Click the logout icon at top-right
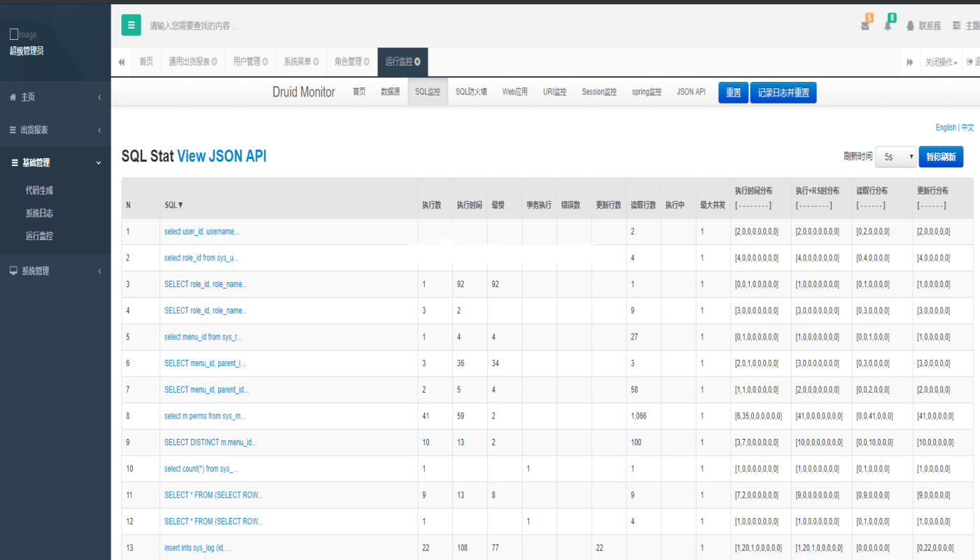The image size is (980, 560). 972,62
